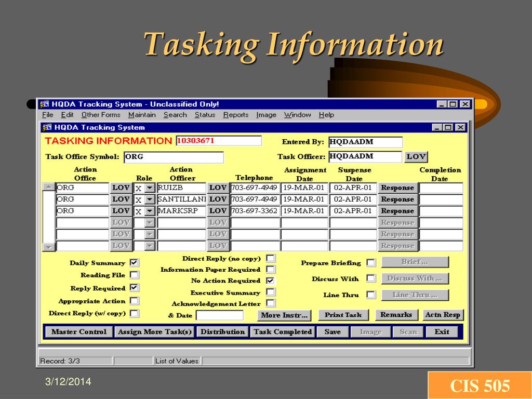Click the Actn Resp button
The image size is (532, 399).
pos(443,315)
